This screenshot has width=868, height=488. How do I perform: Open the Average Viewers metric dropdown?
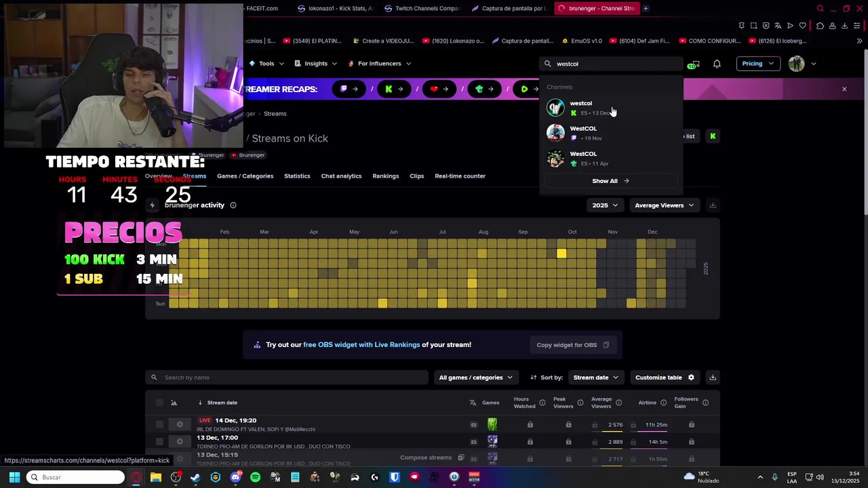(664, 205)
